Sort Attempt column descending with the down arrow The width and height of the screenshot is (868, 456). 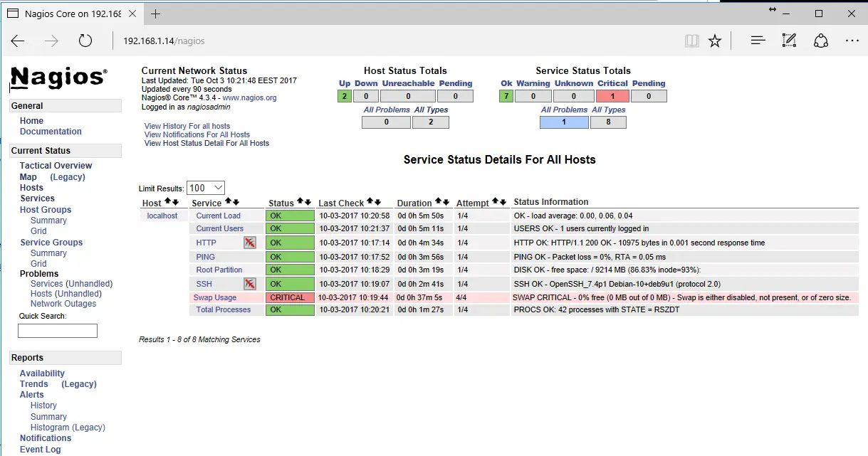coord(503,202)
